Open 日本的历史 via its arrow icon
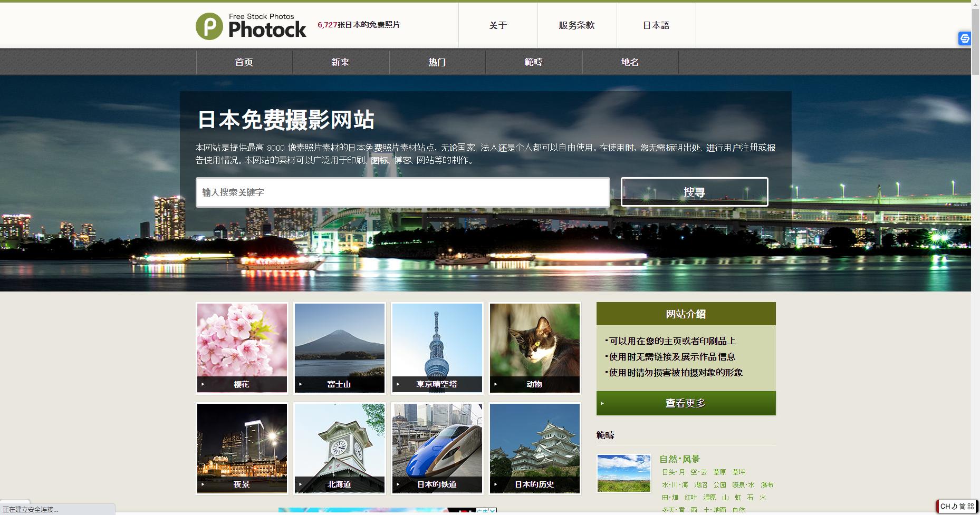 pyautogui.click(x=496, y=484)
